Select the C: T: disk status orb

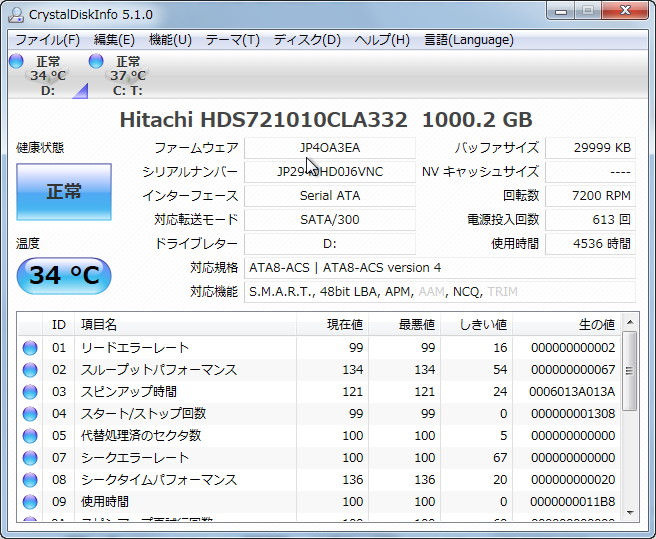96,61
